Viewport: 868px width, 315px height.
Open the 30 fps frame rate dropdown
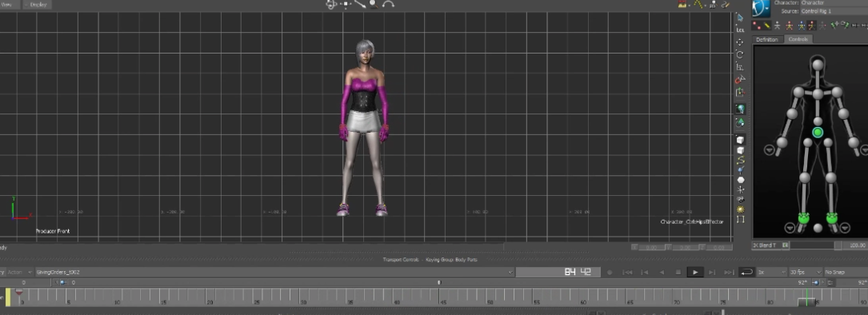806,273
